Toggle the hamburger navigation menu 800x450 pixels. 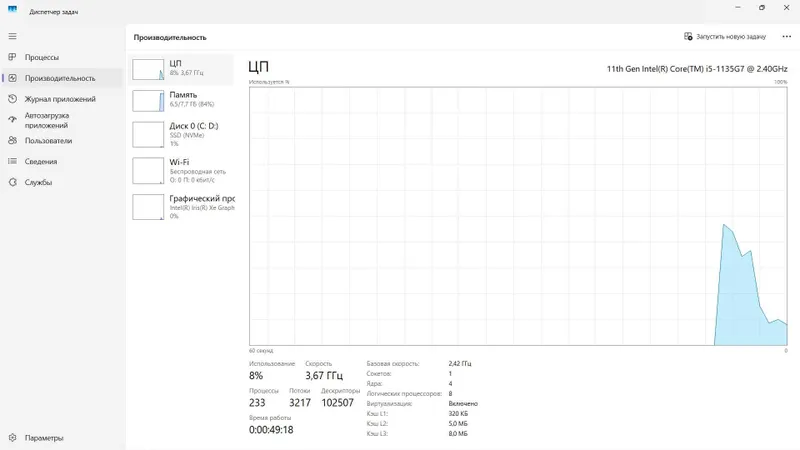click(x=12, y=36)
